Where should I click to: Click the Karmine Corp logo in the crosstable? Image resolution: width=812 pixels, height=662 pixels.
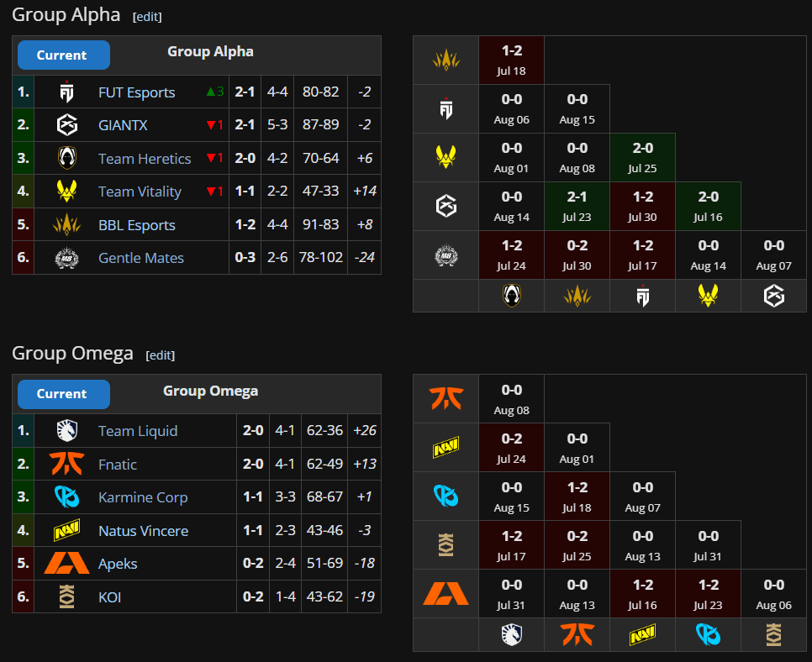click(x=446, y=496)
